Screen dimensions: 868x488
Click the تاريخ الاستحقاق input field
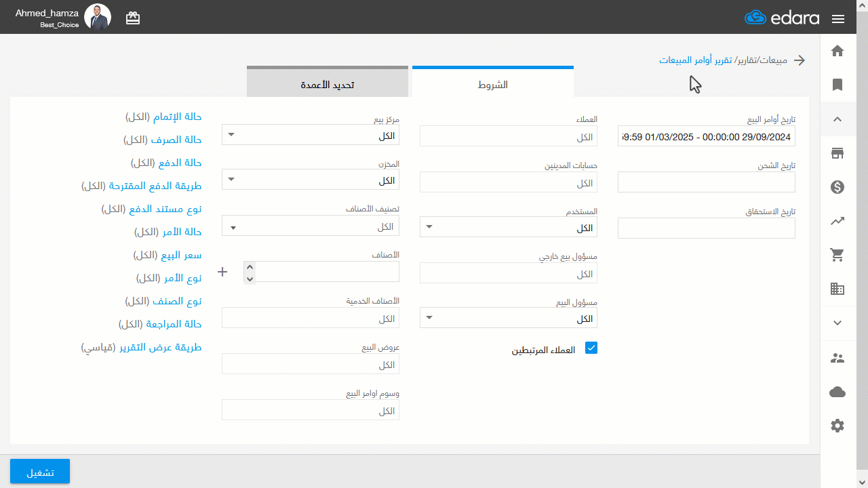(707, 228)
